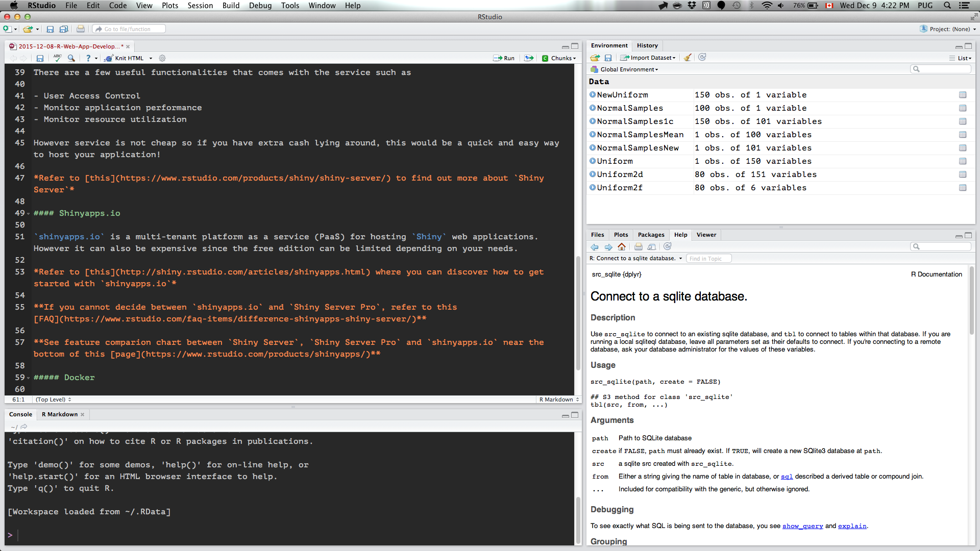Open the Global Environment dropdown

[x=629, y=69]
